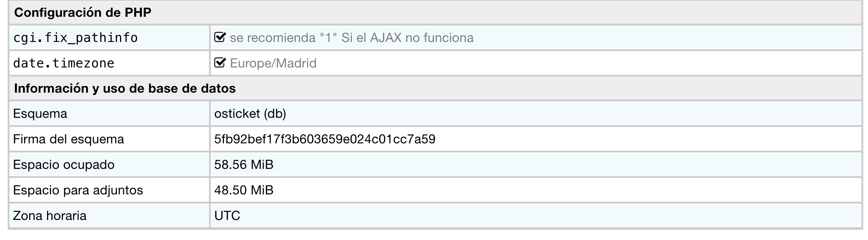Select the 58.56 MiB value

[x=244, y=165]
